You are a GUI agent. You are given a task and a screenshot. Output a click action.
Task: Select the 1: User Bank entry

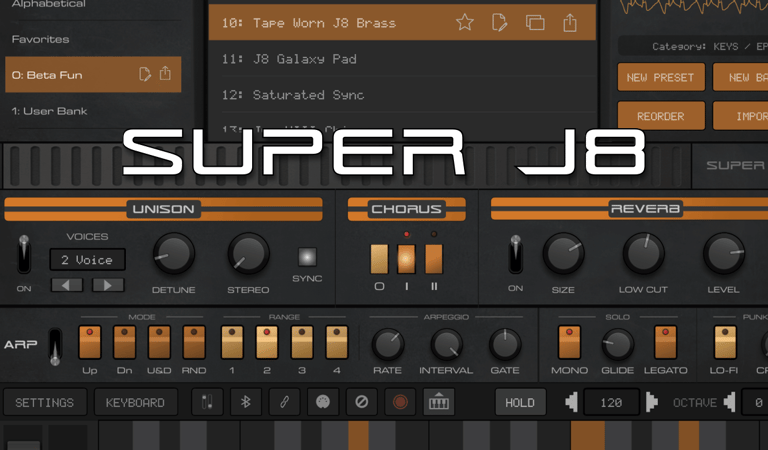point(93,111)
